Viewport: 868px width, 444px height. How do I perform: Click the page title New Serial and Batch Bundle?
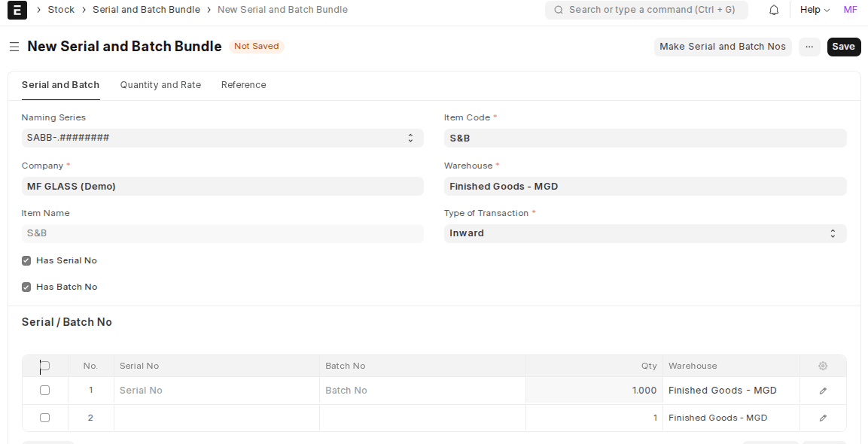click(x=124, y=47)
